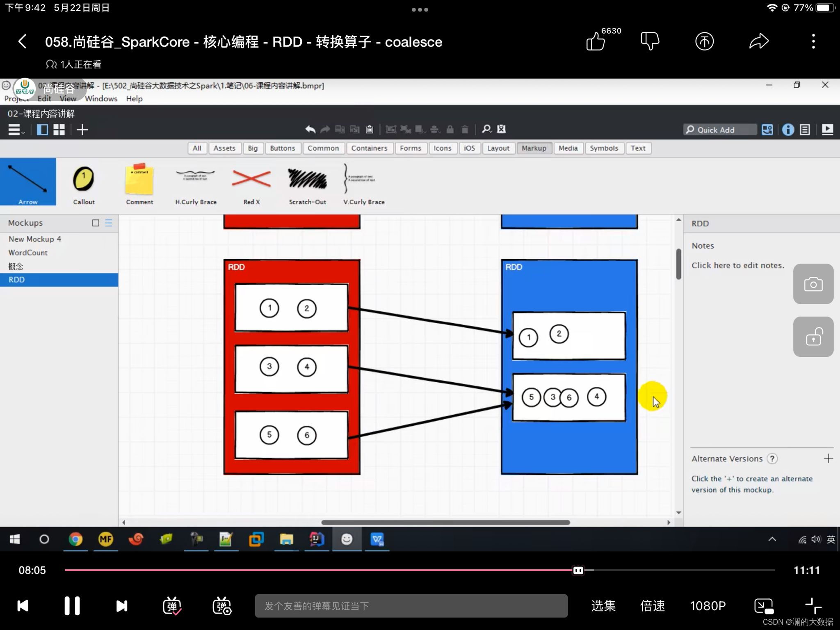Exit fullscreen mode icon
Image resolution: width=840 pixels, height=630 pixels.
[813, 606]
